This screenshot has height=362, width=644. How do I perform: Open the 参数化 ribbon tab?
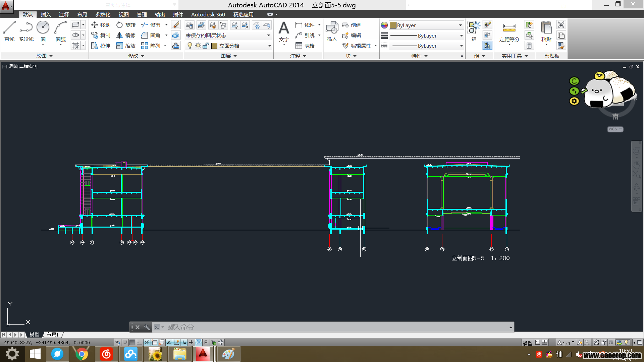103,14
